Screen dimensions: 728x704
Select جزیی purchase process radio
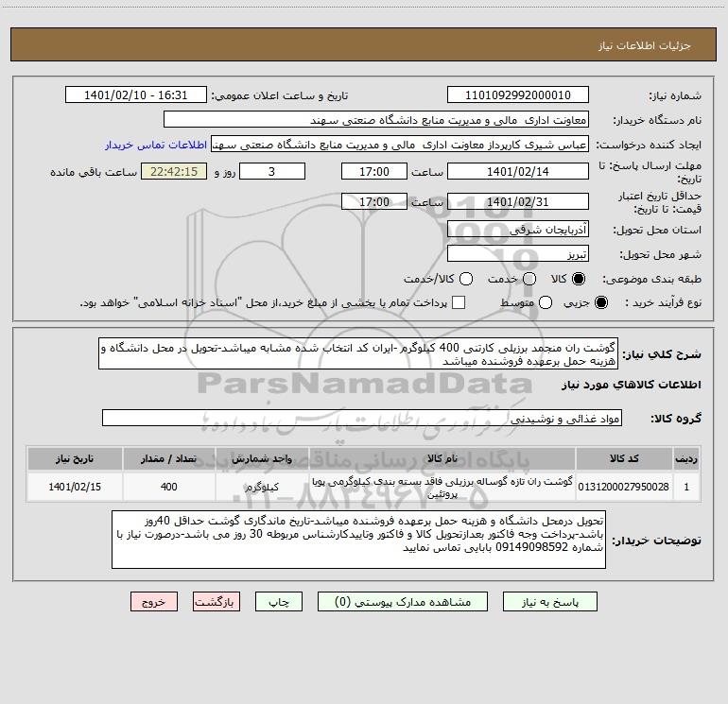click(x=600, y=302)
